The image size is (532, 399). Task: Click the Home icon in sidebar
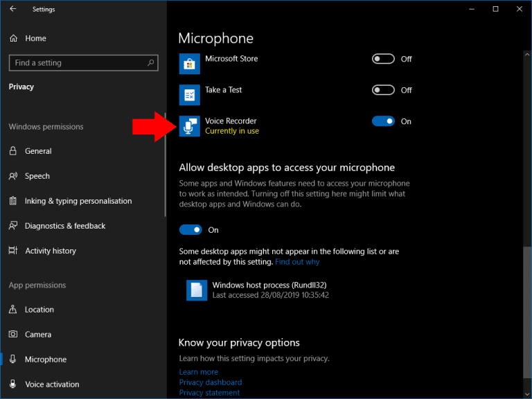[x=13, y=38]
